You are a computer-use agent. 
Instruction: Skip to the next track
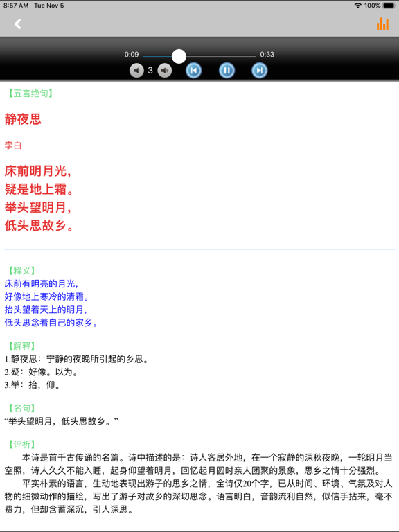260,71
